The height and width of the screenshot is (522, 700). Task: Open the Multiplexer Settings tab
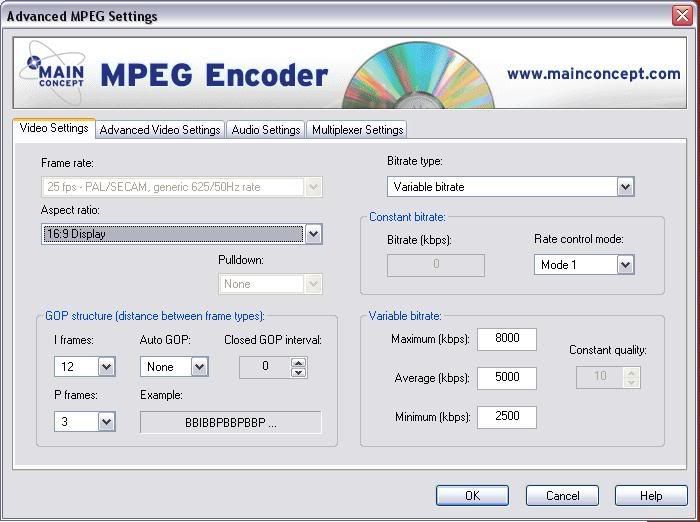pyautogui.click(x=357, y=130)
